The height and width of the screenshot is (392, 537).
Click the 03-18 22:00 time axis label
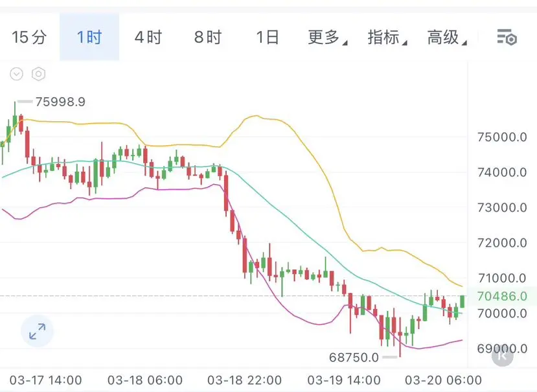click(x=244, y=380)
